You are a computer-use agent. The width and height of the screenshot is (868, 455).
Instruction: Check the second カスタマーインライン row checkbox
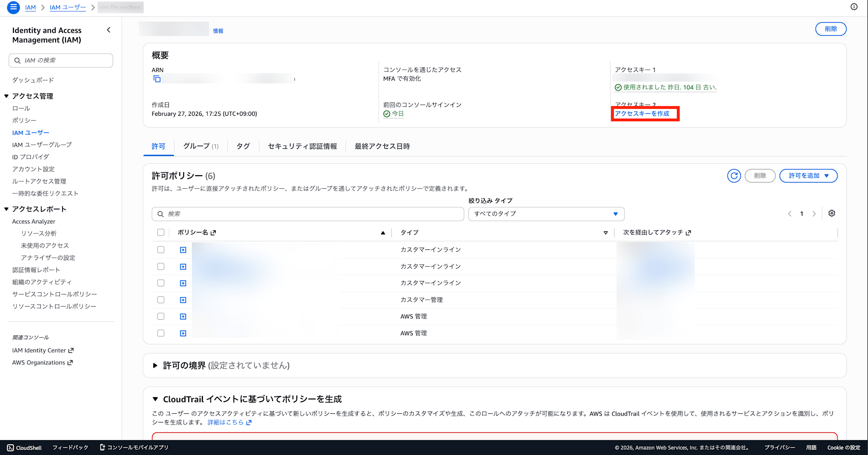click(161, 266)
